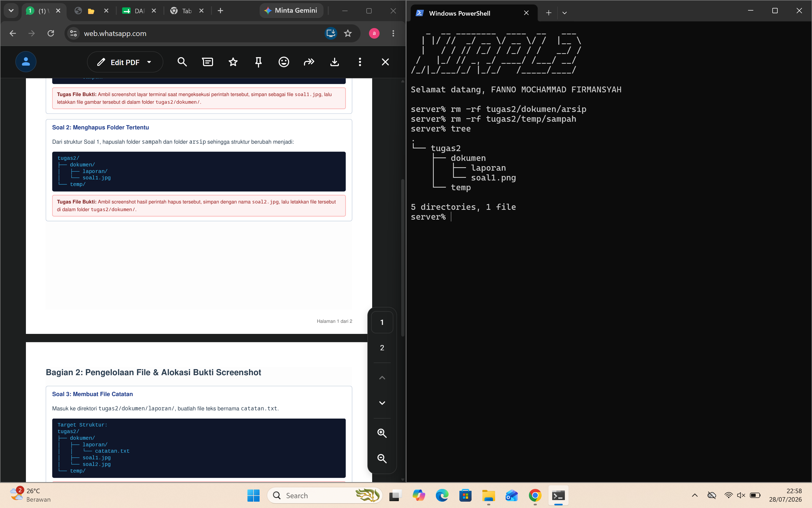This screenshot has height=508, width=812.
Task: Jump to page 1 thumbnail
Action: click(x=382, y=323)
